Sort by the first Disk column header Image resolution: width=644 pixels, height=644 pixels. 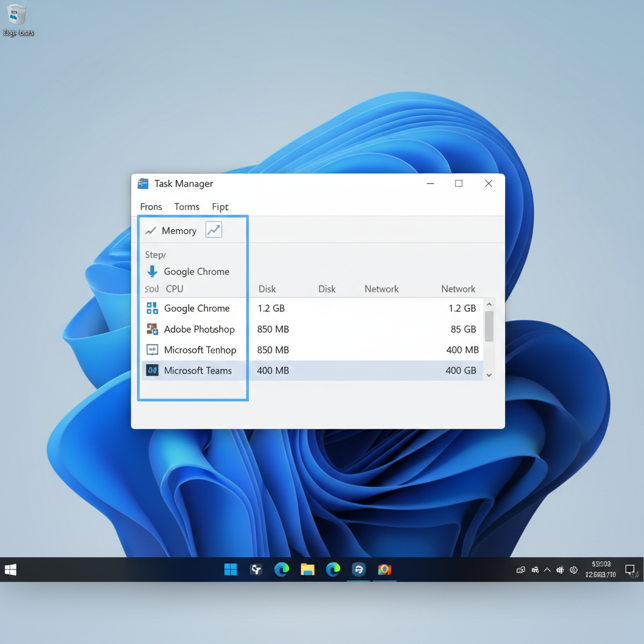click(267, 289)
